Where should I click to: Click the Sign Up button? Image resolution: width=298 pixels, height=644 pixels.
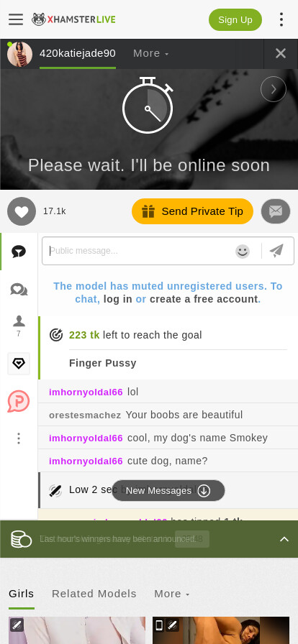(x=235, y=19)
